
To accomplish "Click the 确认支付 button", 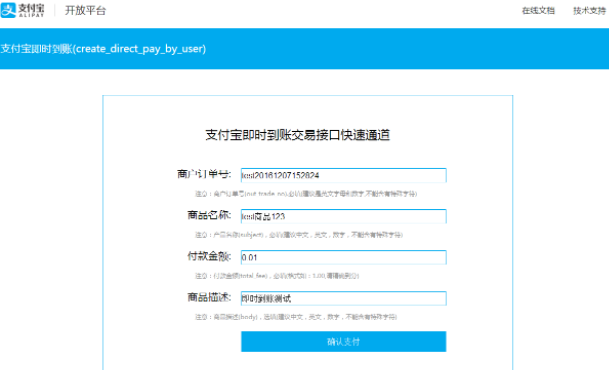I will tap(343, 342).
